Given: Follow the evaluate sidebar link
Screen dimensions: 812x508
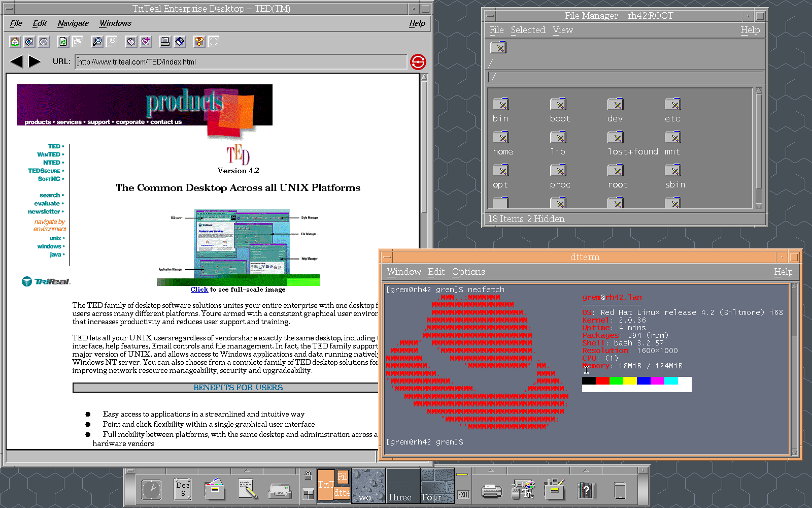Looking at the screenshot, I should [x=47, y=203].
